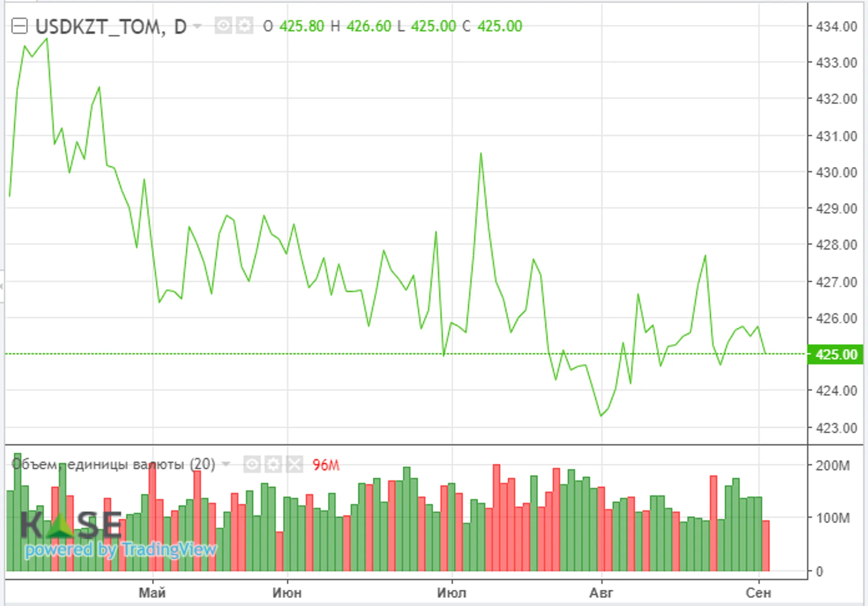Expand dropdown arrow next to USDKZT_TOM, D
The height and width of the screenshot is (606, 868).
197,27
